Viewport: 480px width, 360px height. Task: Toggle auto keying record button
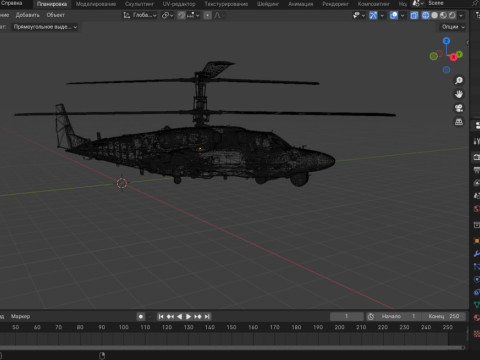(x=141, y=316)
